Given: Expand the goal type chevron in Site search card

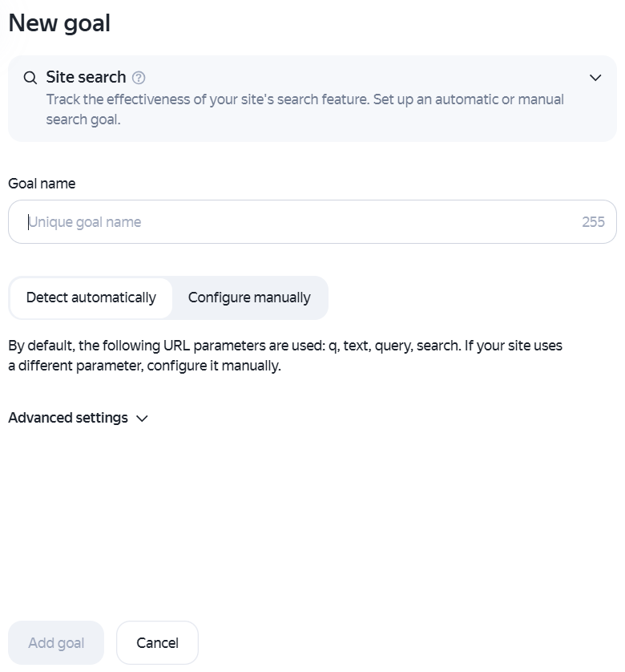Looking at the screenshot, I should pos(595,78).
